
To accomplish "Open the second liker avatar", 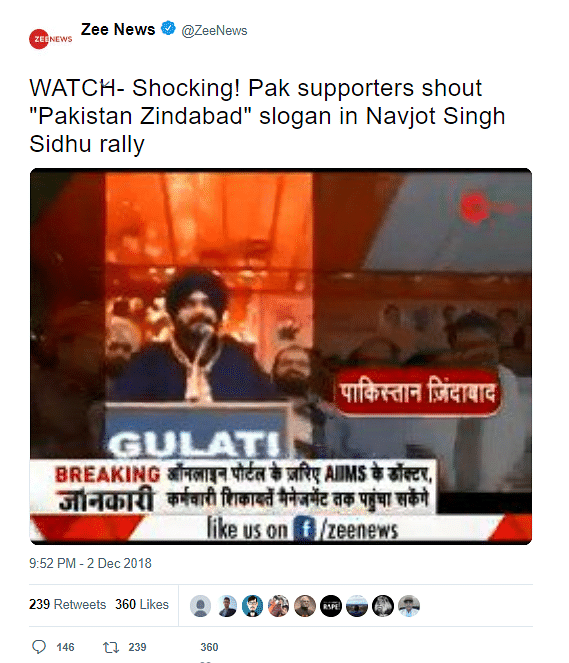I will tap(227, 605).
